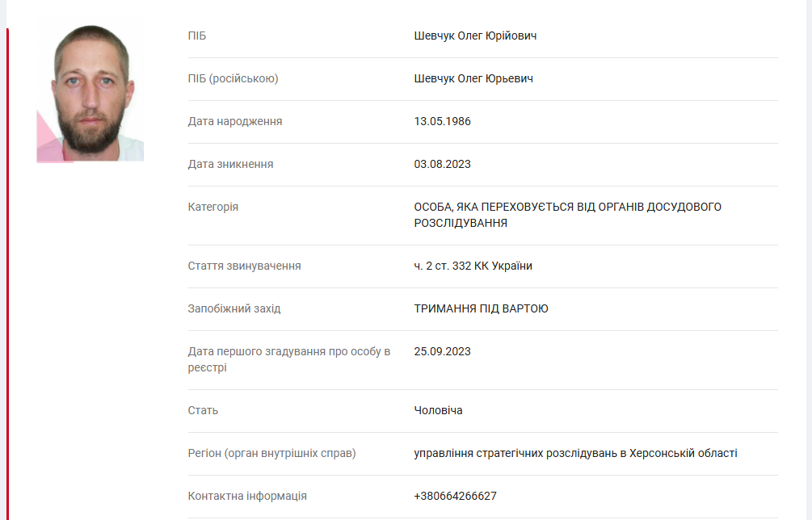Click the Запобіжний захід label
Image resolution: width=812 pixels, height=520 pixels.
(234, 308)
